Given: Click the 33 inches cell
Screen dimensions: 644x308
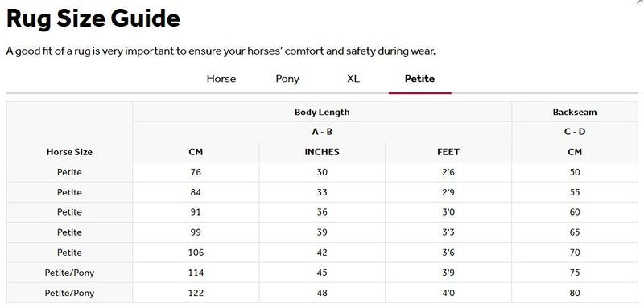Looking at the screenshot, I should [x=322, y=192].
